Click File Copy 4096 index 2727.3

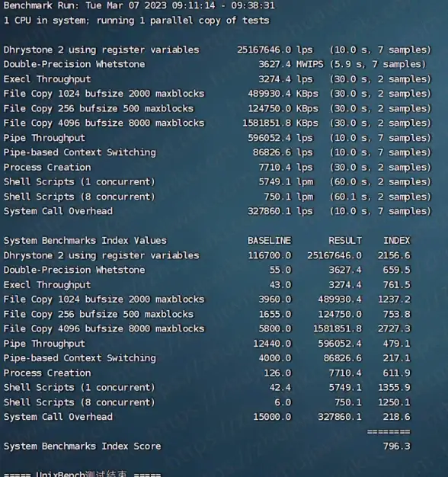[394, 329]
